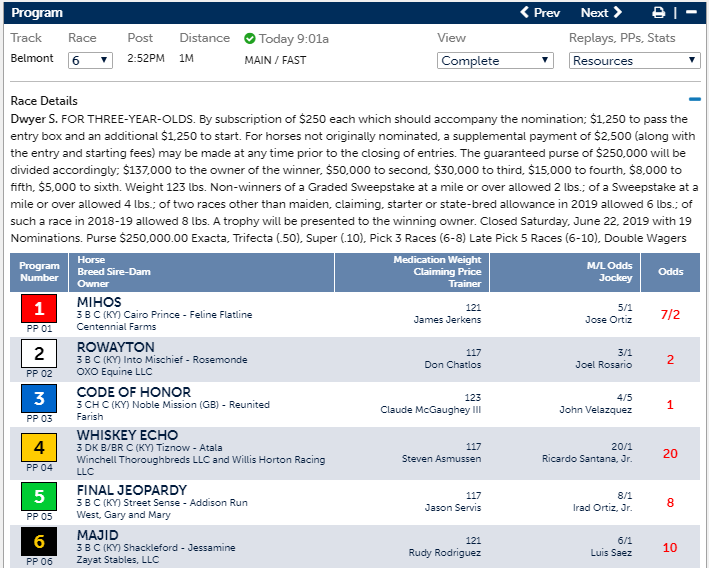
Task: Open the Race number dropdown
Action: (x=90, y=60)
